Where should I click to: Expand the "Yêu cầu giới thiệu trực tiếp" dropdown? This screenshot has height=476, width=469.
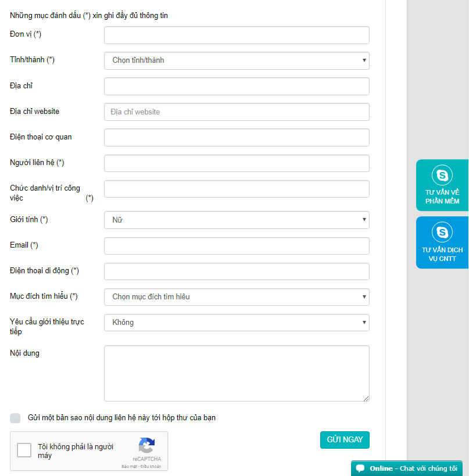236,322
